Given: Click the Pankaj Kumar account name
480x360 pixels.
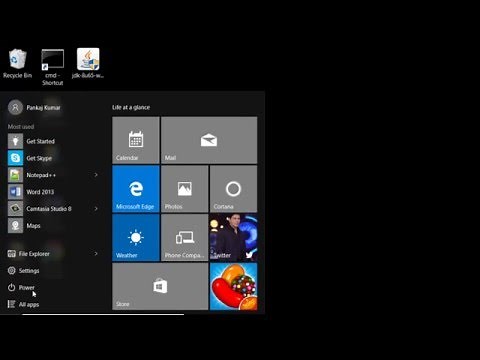Looking at the screenshot, I should 44,108.
